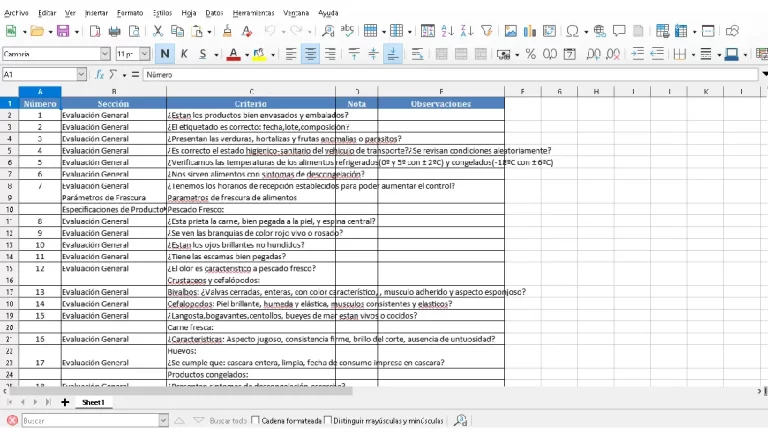Click the Increase indent icon
Viewport: 768px width, 435px height.
click(x=637, y=54)
